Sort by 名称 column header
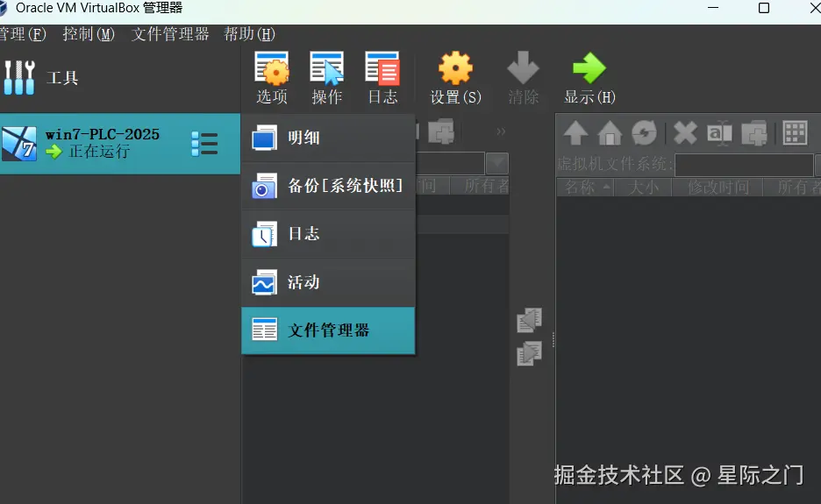821x504 pixels. point(587,187)
